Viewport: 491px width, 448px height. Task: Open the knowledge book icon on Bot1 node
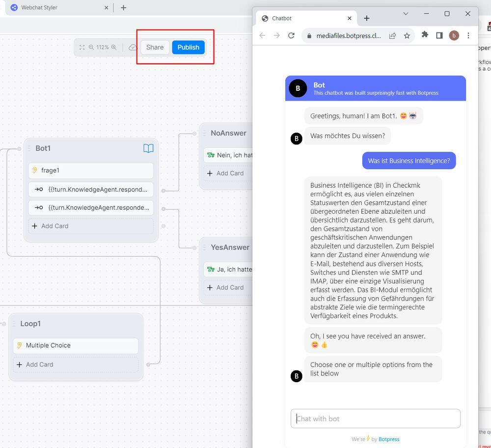coord(148,148)
